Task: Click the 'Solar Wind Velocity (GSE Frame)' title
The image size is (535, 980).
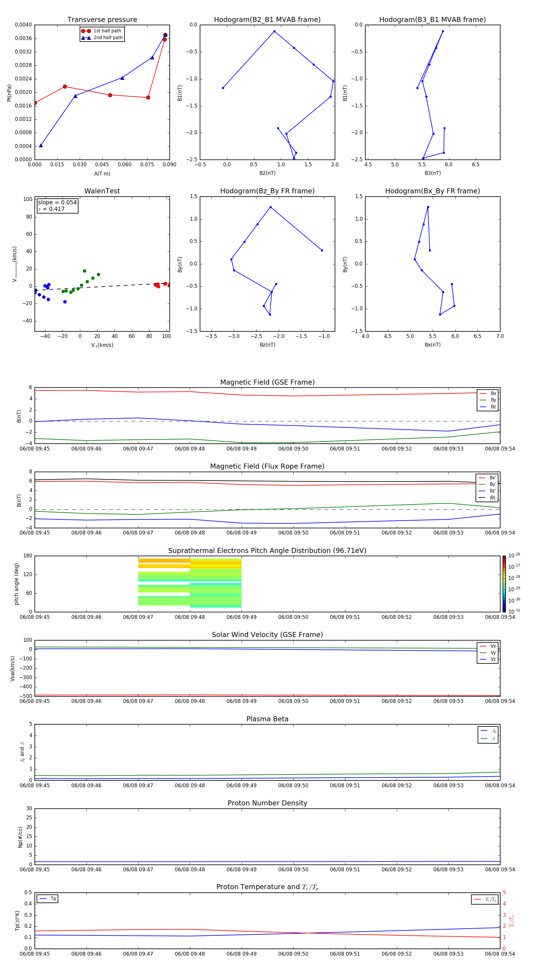Action: 267,635
